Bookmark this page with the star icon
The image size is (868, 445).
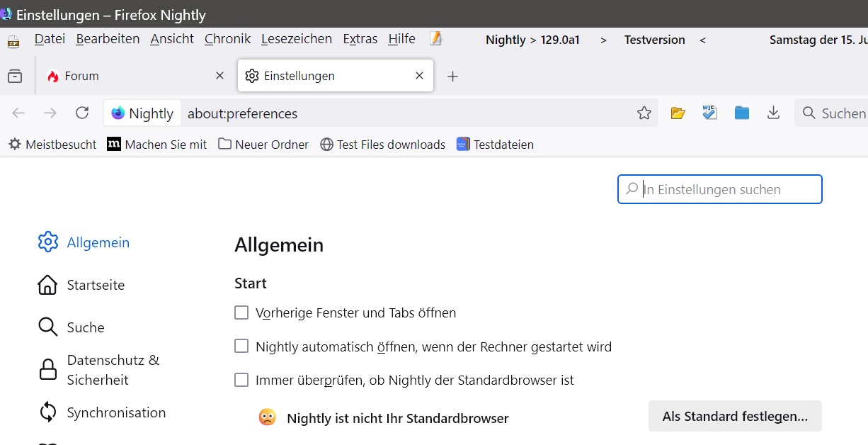tap(644, 112)
